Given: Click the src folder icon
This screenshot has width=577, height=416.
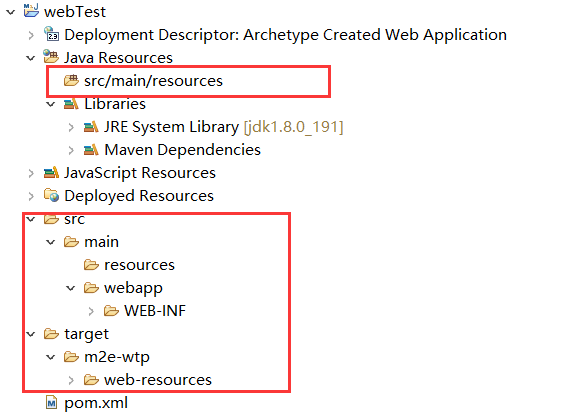Looking at the screenshot, I should coord(51,219).
